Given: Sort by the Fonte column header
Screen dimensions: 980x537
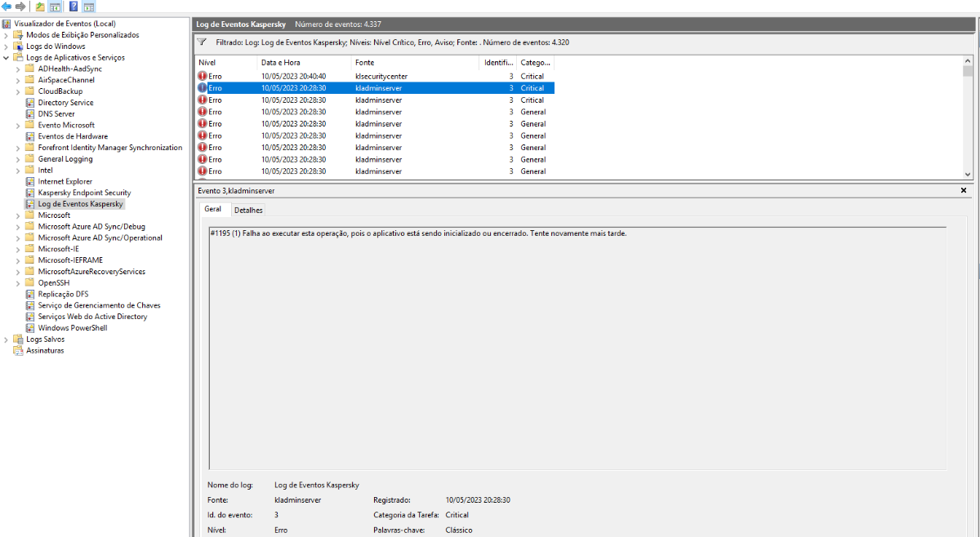Looking at the screenshot, I should 415,63.
